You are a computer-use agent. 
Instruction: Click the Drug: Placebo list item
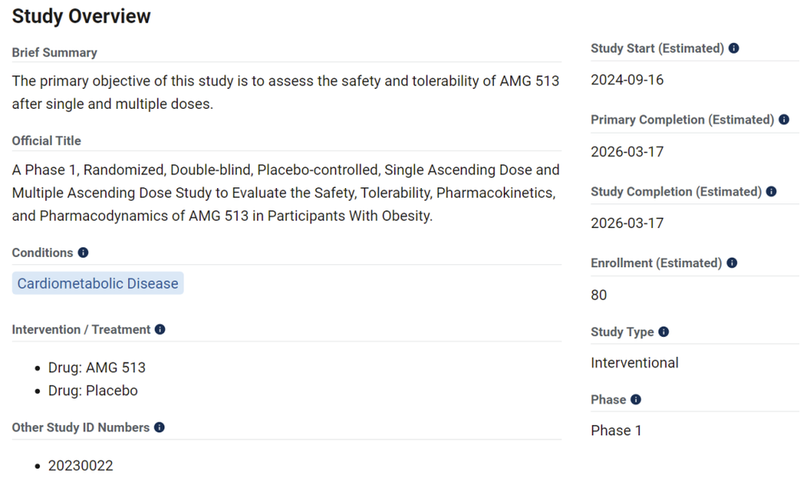coord(93,391)
